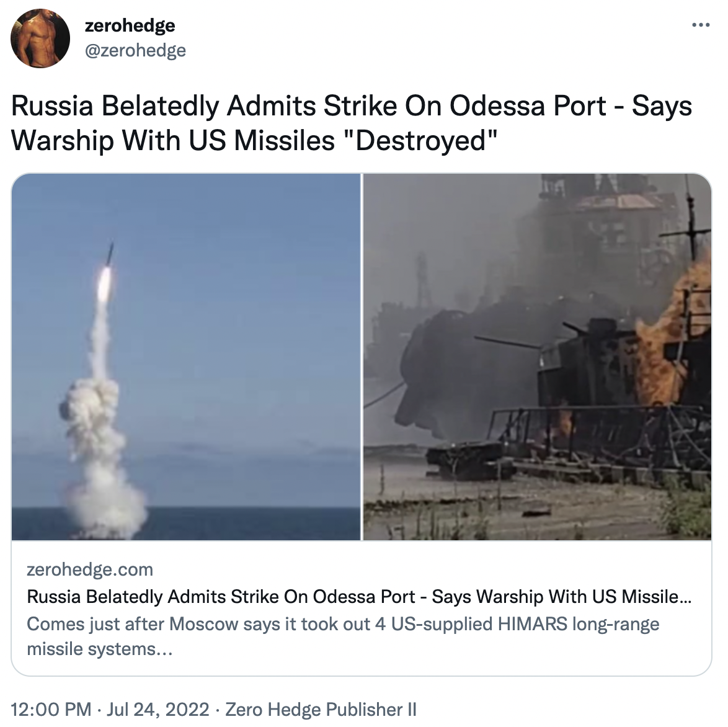
Task: Open the three-dot more options menu
Action: coord(701,25)
